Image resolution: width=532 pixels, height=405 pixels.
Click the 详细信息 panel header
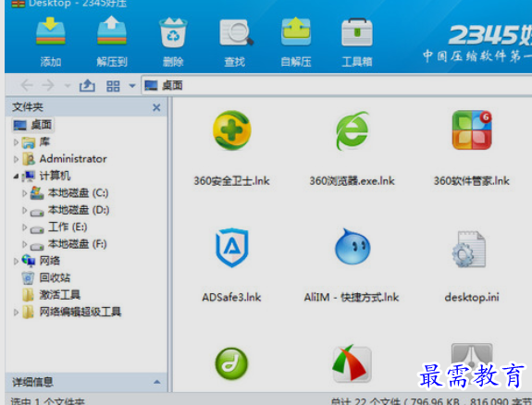(87, 382)
